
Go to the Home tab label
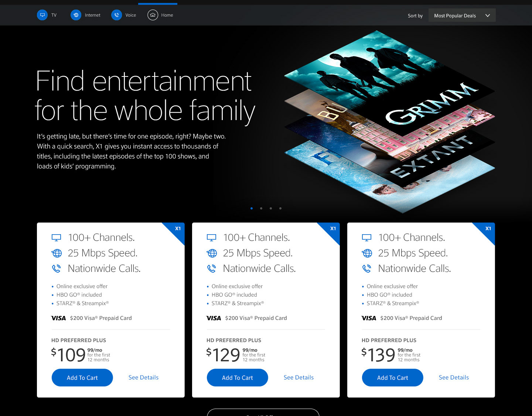[167, 15]
